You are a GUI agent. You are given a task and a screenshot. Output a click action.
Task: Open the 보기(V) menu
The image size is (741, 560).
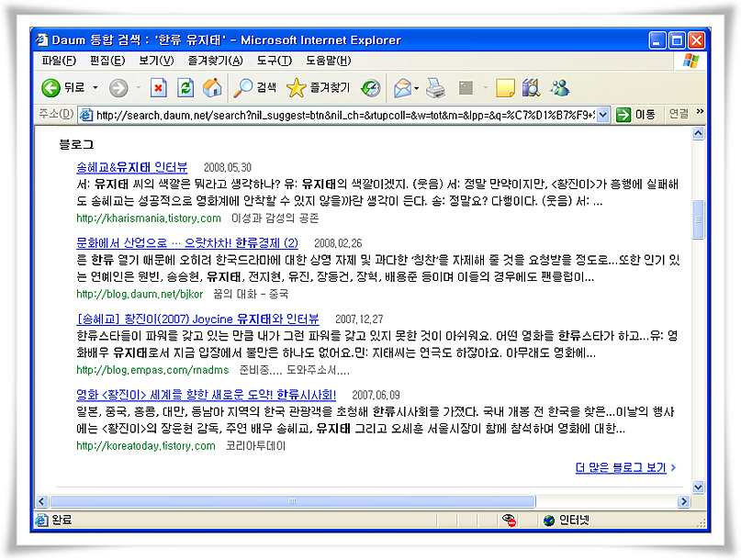(156, 61)
